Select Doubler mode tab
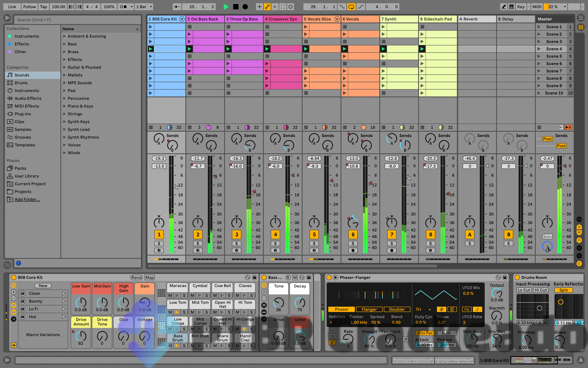Viewport: 588px width, 368px height. (x=397, y=309)
